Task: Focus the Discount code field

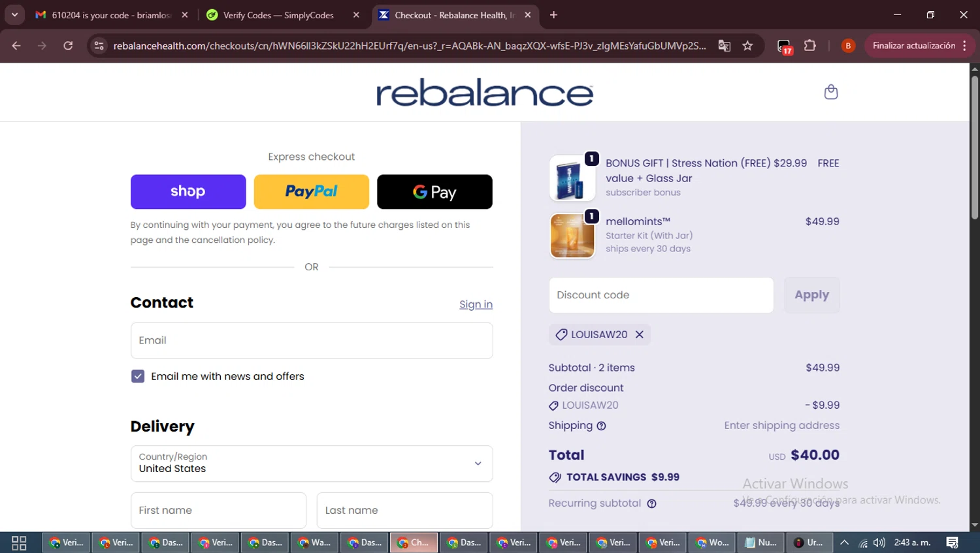Action: click(x=661, y=295)
